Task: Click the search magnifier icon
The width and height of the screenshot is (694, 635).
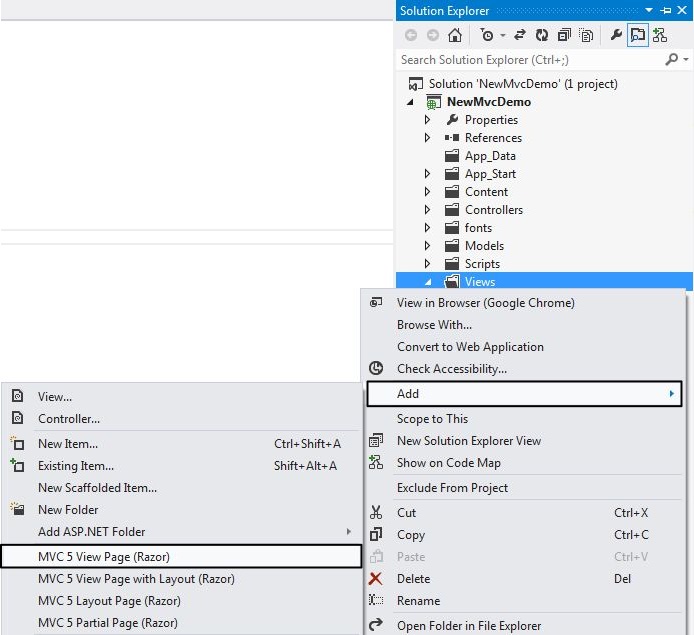Action: click(x=671, y=59)
